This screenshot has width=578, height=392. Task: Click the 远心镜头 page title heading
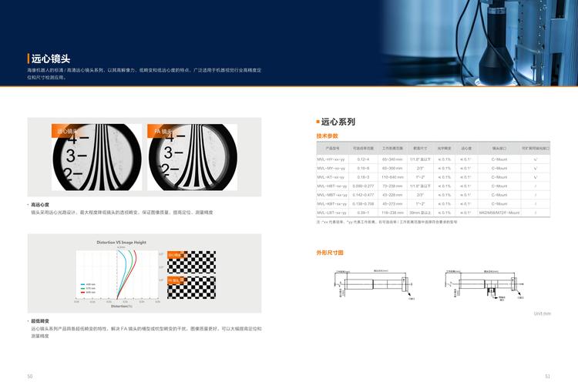point(51,59)
